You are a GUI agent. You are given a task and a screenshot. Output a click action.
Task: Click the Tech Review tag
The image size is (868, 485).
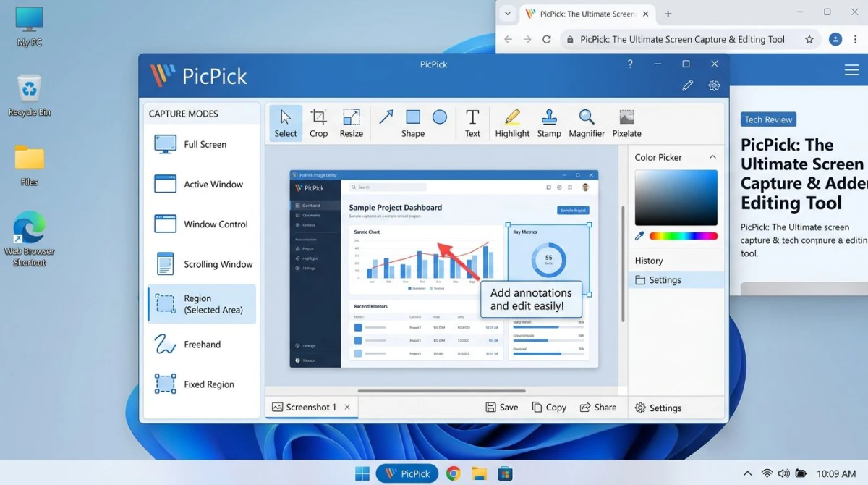(x=768, y=119)
